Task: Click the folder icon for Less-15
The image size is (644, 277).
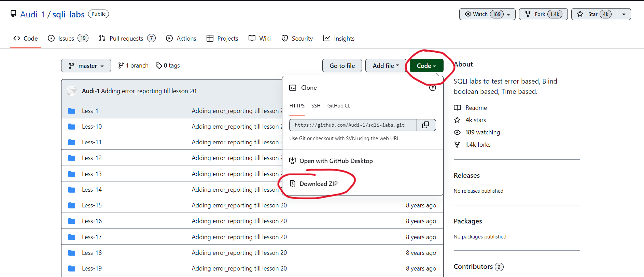Action: pyautogui.click(x=72, y=205)
